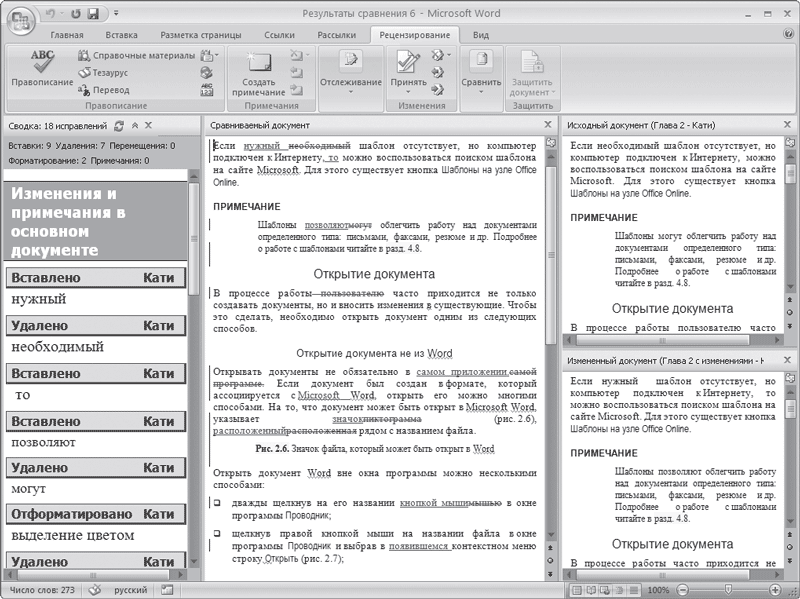Image resolution: width=800 pixels, height=599 pixels.
Task: Click the Вставлено Кати header above нужный
Action: coord(96,278)
